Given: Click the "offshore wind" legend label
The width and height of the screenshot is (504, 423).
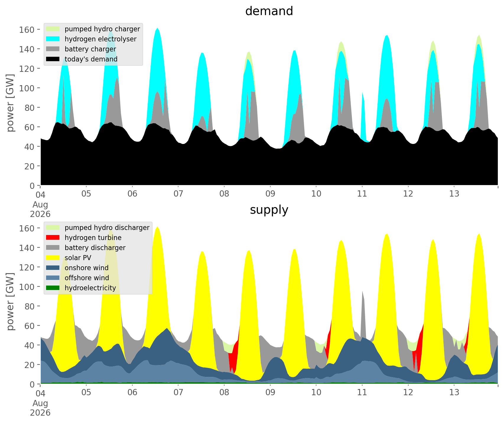Looking at the screenshot, I should [x=87, y=278].
